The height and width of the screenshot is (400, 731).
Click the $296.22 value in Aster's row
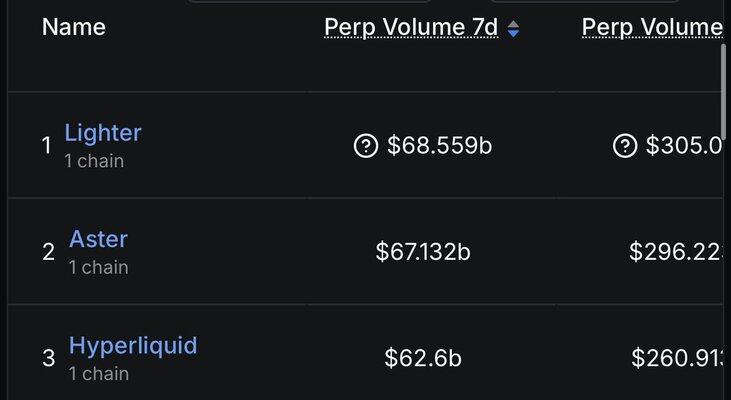point(675,252)
